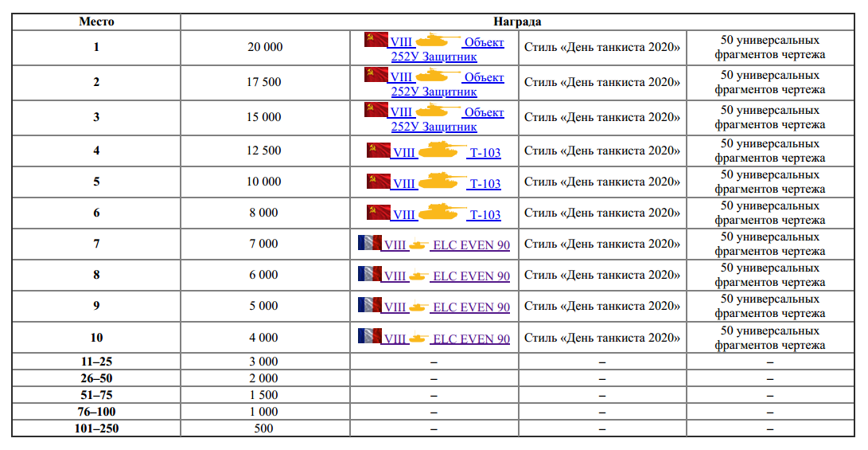Click the orange tank silhouette in row 1
This screenshot has height=450, width=868.
[438, 40]
